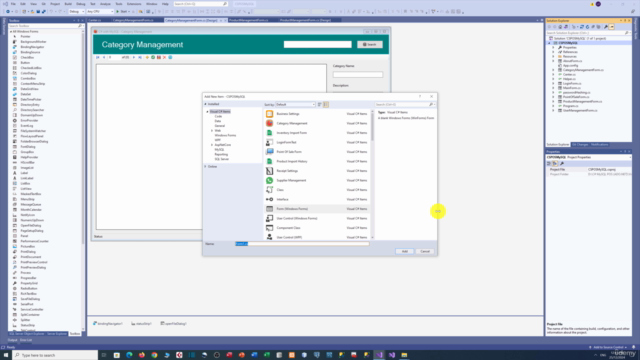
Task: Select Business Settings template icon in Add New Item
Action: pos(269,114)
